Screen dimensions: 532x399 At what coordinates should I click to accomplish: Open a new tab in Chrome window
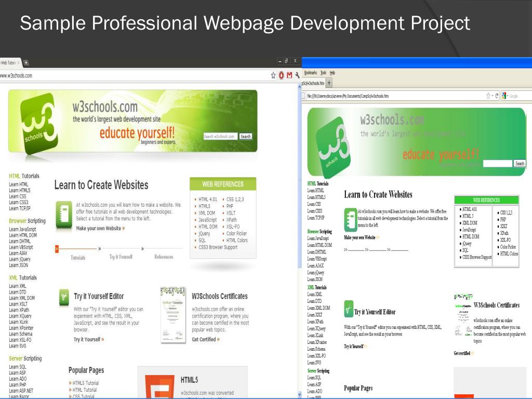(26, 63)
